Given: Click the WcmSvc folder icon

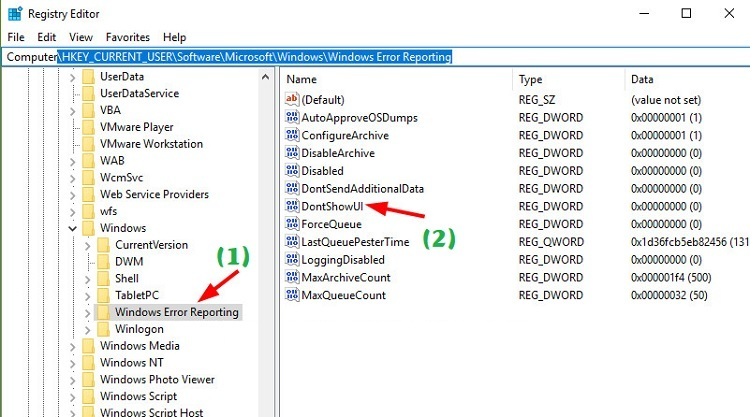Looking at the screenshot, I should 88,178.
